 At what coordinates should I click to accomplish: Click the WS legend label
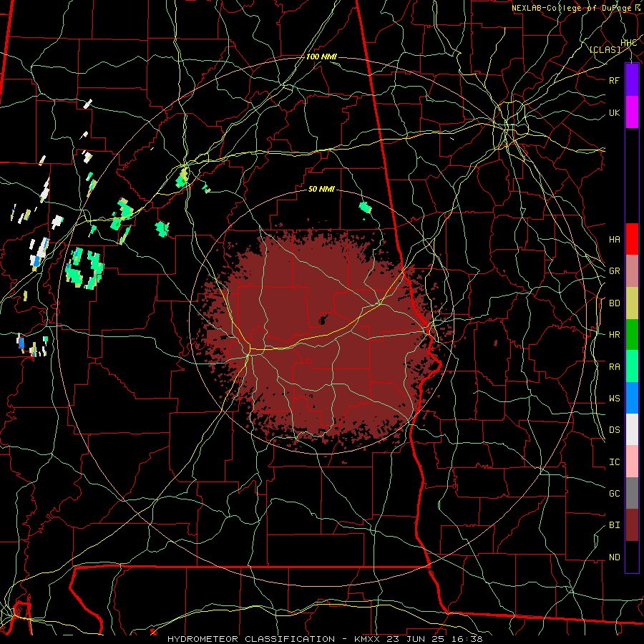(614, 399)
